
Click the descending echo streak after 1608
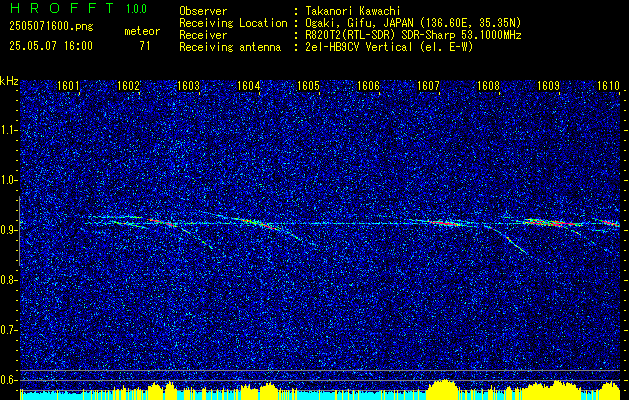point(506,239)
